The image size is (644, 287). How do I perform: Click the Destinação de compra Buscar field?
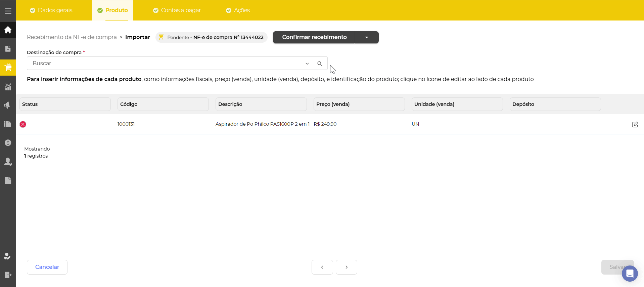click(165, 64)
